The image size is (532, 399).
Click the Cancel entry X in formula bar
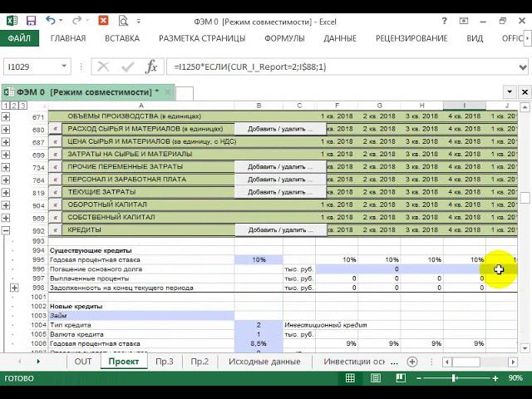coord(103,66)
